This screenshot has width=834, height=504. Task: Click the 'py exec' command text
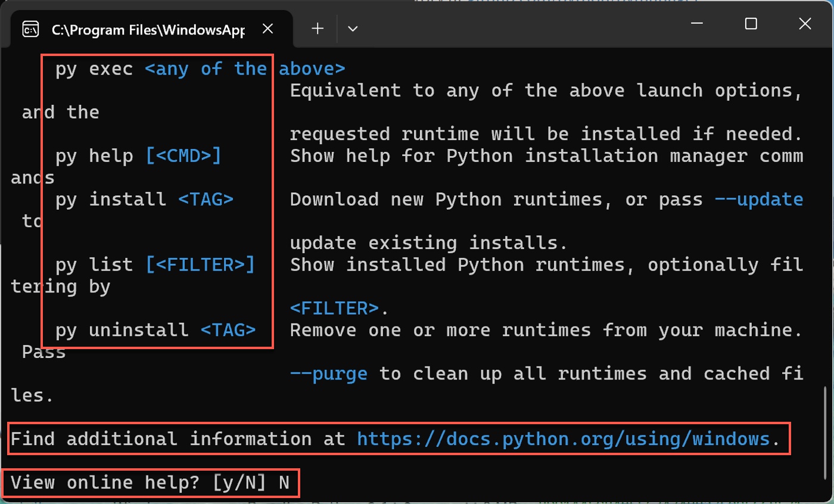coord(94,69)
